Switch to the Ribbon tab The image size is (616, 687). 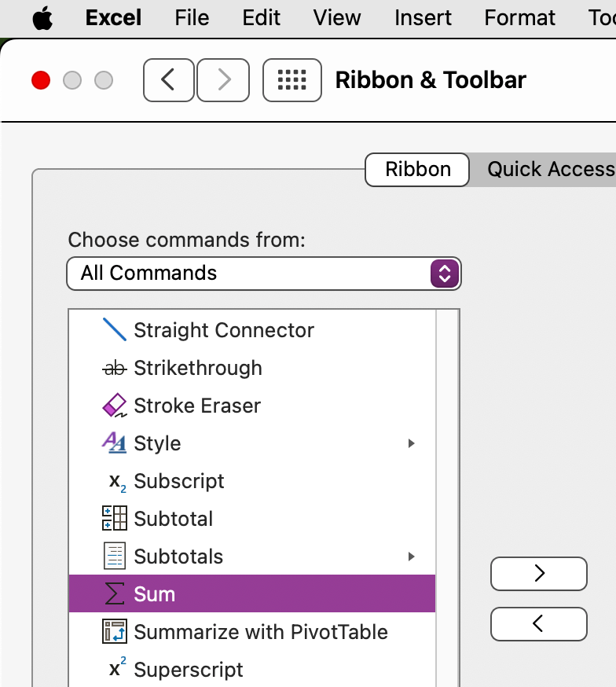[x=417, y=169]
